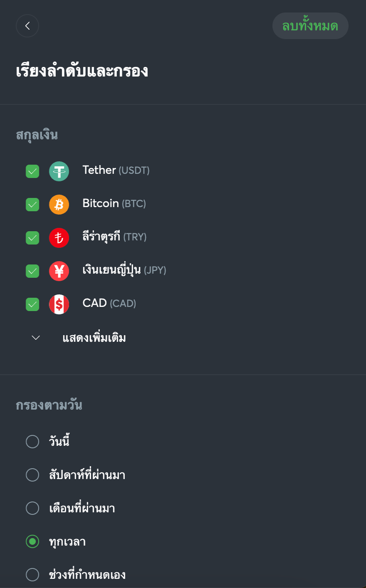Screen dimensions: 366x588
Task: Click the back arrow icon
Action: [27, 26]
